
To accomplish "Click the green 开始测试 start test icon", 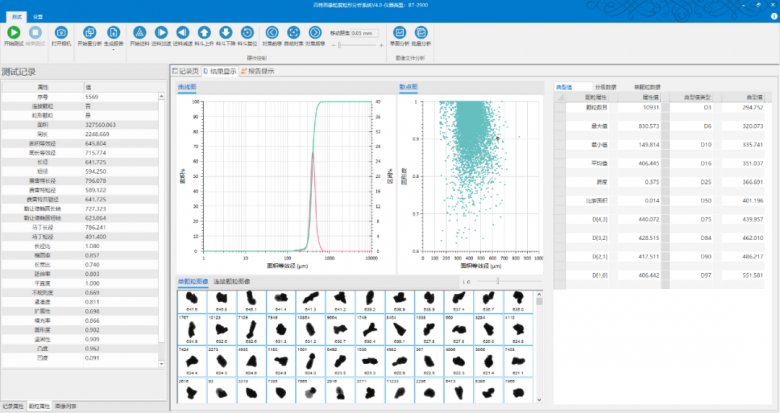I will click(x=14, y=34).
